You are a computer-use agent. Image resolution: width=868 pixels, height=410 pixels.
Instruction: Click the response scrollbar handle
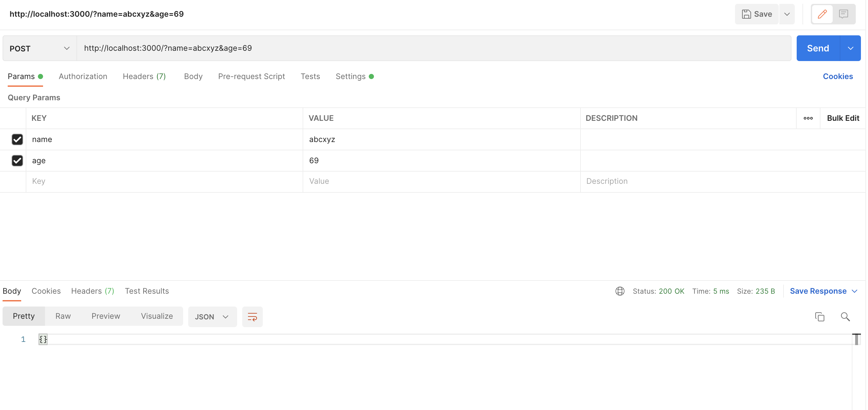pyautogui.click(x=856, y=339)
